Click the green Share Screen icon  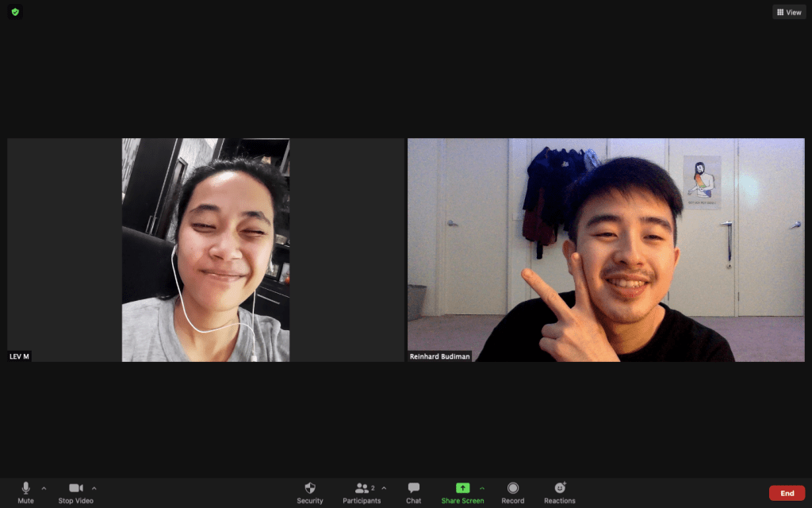[462, 488]
